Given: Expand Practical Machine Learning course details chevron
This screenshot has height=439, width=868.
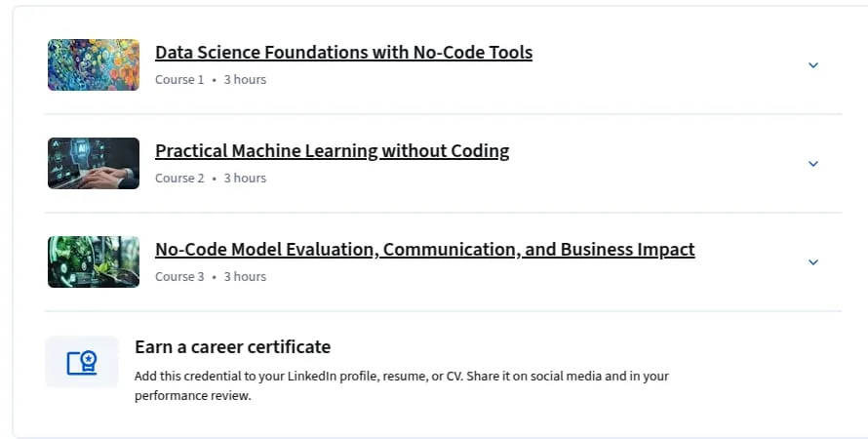Looking at the screenshot, I should (812, 164).
